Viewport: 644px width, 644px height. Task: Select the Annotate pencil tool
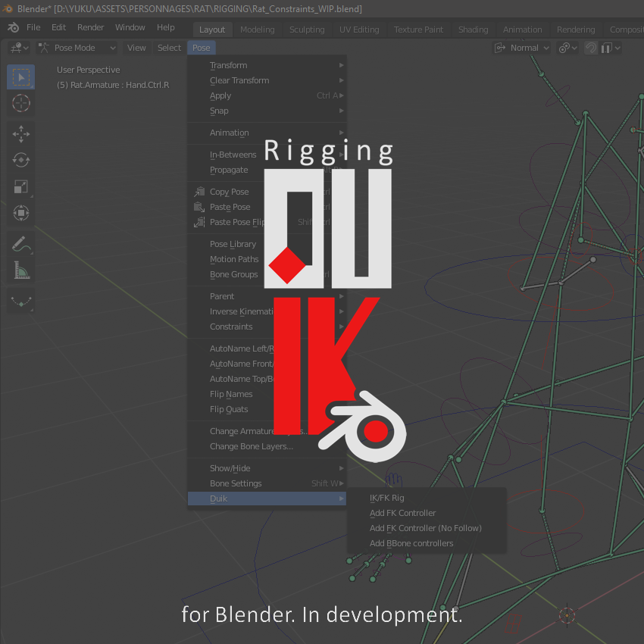click(20, 244)
